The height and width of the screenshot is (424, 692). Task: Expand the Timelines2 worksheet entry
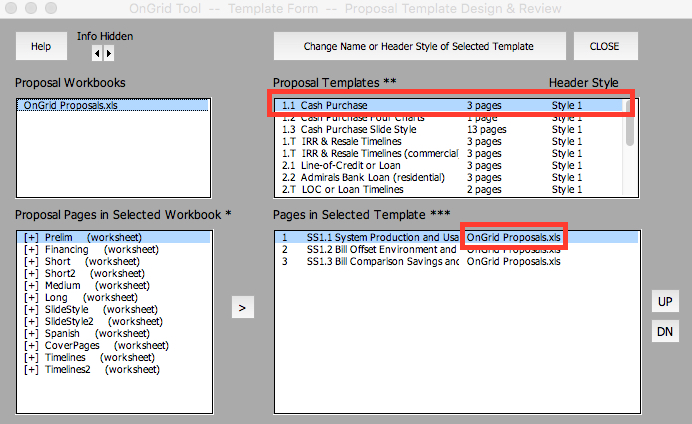click(x=30, y=369)
